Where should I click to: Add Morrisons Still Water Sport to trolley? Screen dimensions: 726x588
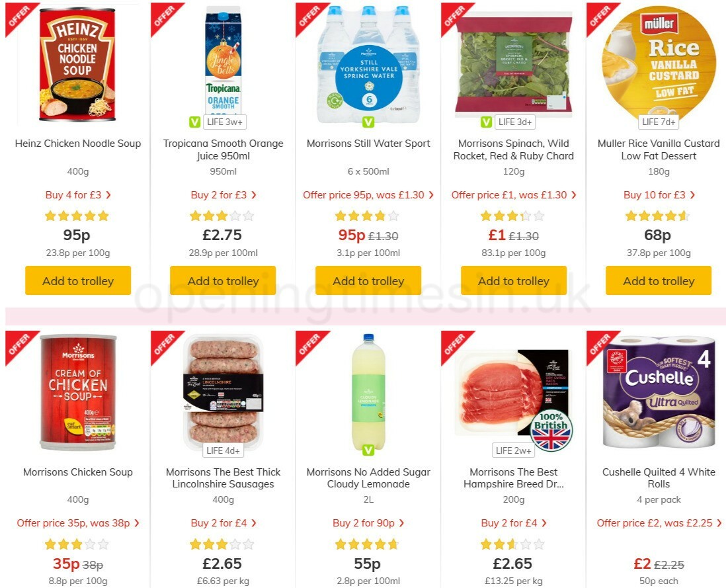click(368, 280)
